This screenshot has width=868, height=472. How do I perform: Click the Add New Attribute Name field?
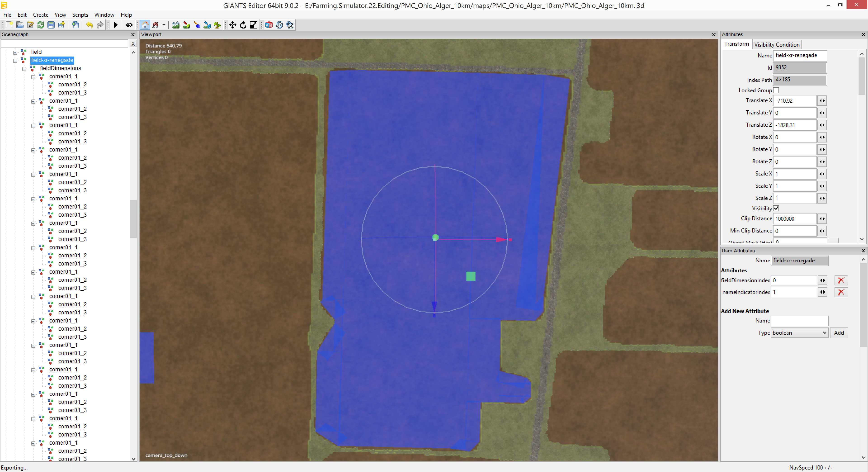[800, 321]
